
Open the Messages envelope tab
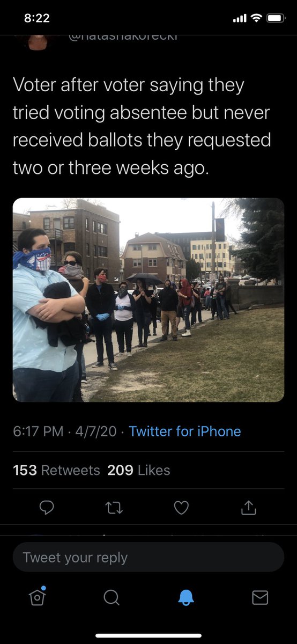[260, 597]
